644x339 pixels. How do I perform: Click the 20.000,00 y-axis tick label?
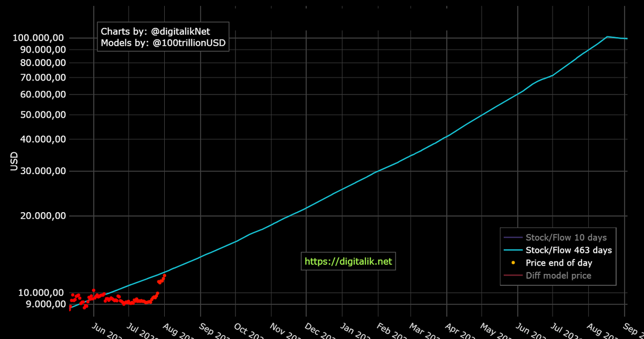[x=44, y=215]
